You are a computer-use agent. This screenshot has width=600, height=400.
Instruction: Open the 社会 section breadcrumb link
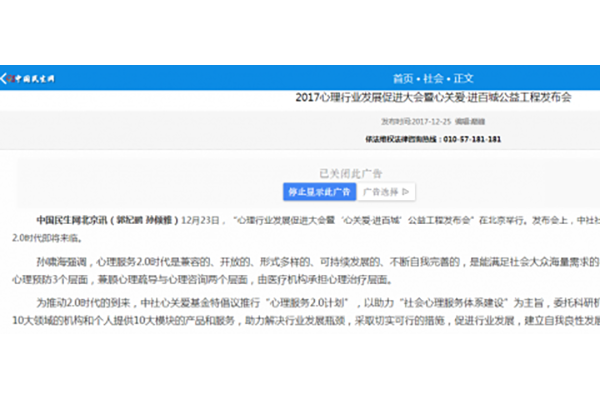(432, 77)
